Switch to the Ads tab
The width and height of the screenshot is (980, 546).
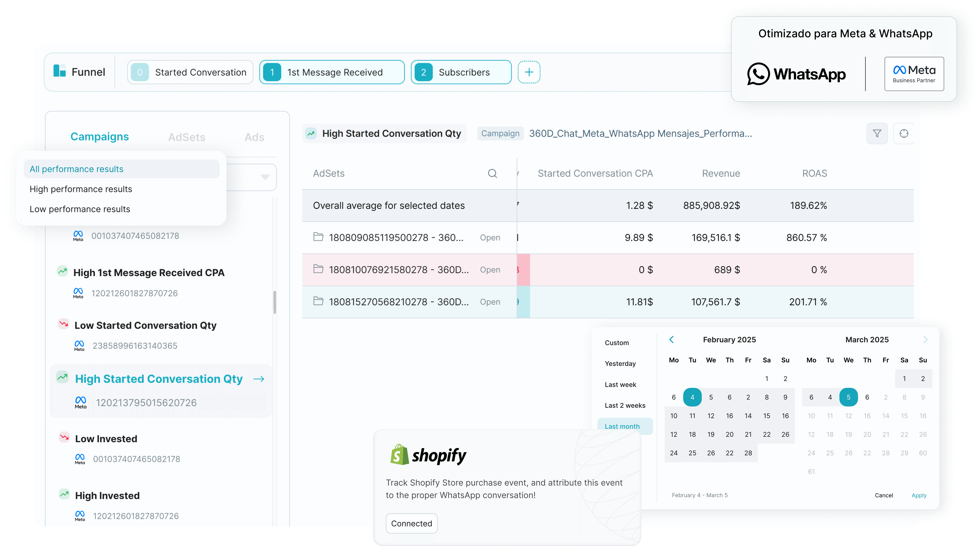pyautogui.click(x=254, y=137)
